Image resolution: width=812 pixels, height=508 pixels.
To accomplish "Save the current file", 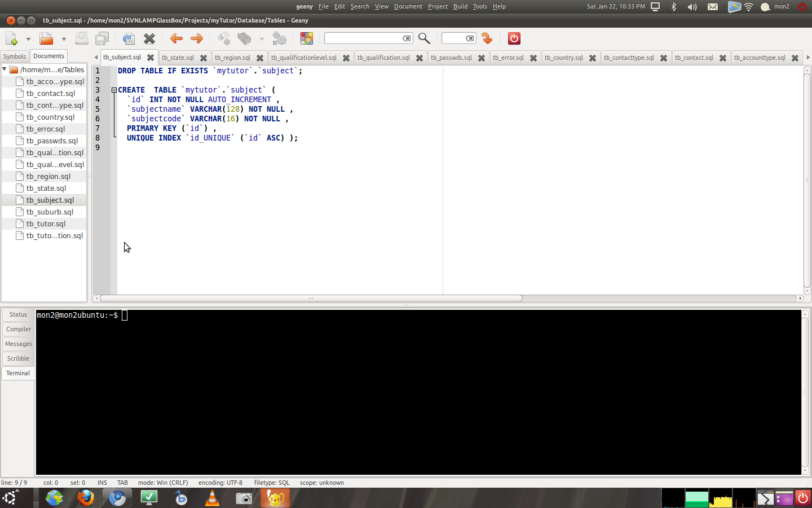I will click(81, 38).
